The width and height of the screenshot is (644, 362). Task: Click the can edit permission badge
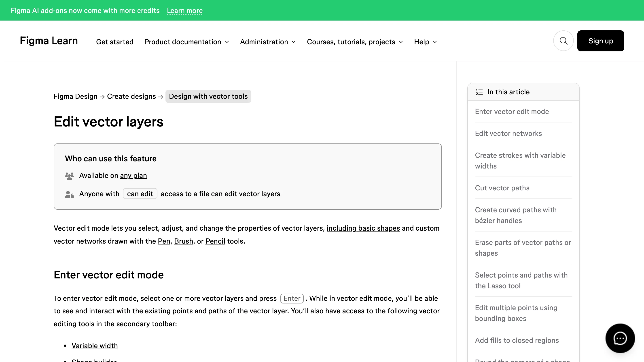click(x=140, y=194)
